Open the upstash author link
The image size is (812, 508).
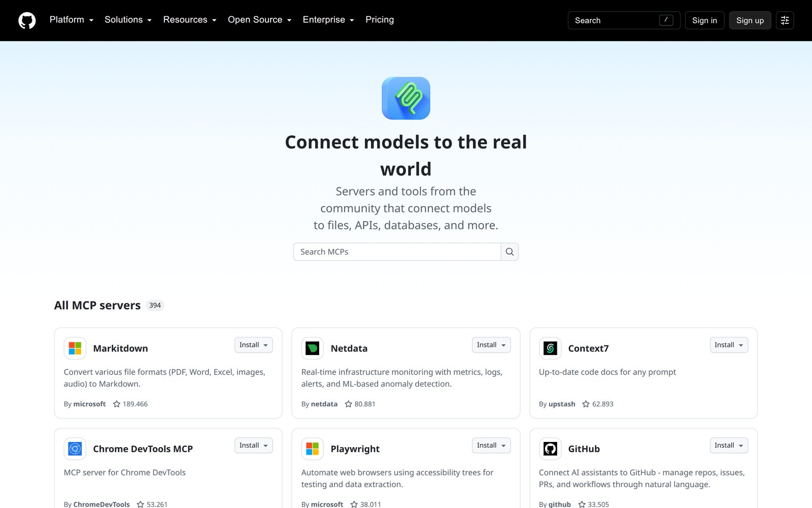[x=562, y=404]
